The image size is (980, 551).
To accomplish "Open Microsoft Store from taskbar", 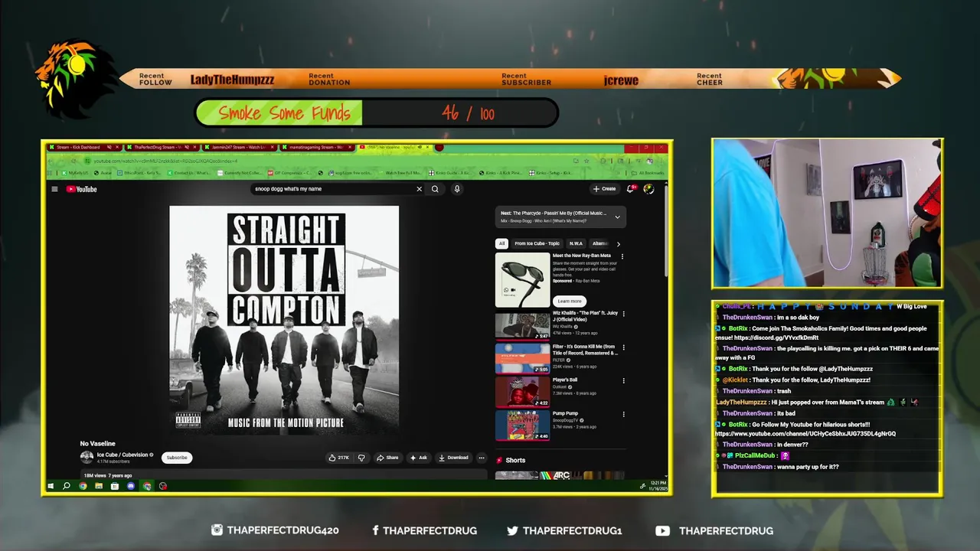I will click(x=115, y=486).
